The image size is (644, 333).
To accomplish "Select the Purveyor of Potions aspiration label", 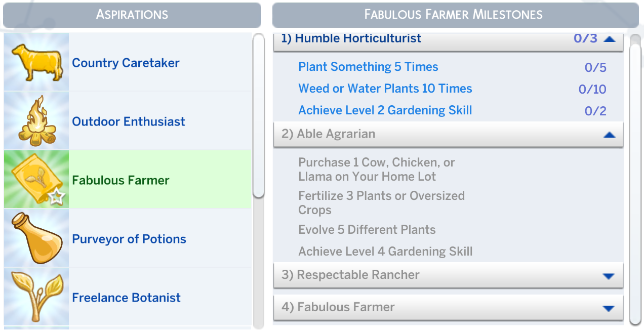I will click(129, 239).
